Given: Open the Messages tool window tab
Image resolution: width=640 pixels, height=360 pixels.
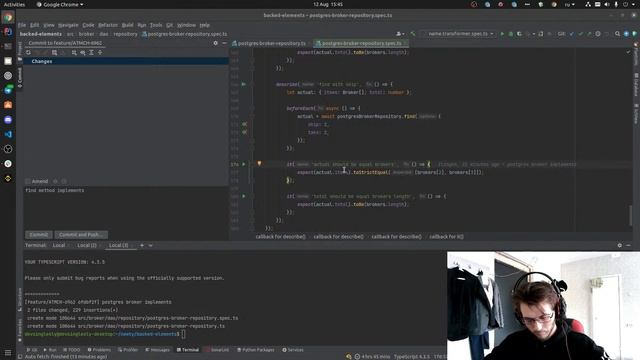Looking at the screenshot, I should [x=157, y=350].
